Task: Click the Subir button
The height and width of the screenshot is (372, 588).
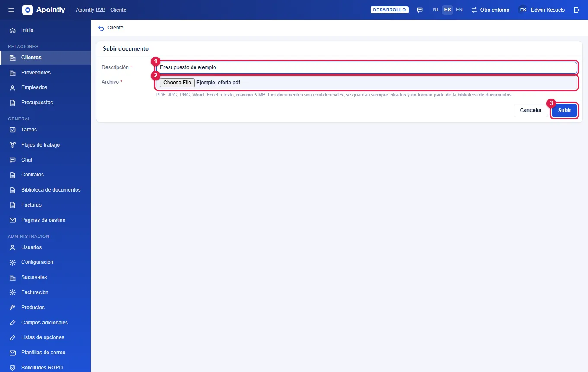Action: point(565,110)
